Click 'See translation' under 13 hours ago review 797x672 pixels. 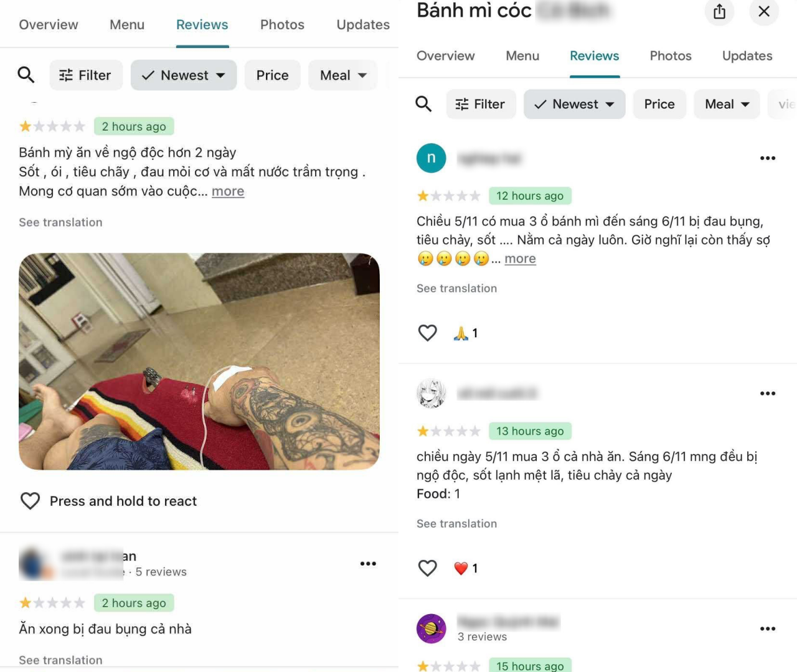(456, 524)
